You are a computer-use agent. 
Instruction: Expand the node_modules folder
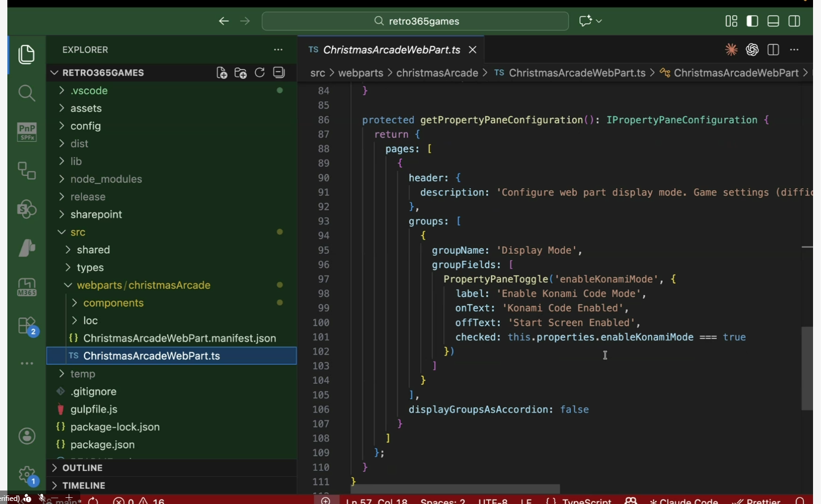(x=105, y=179)
